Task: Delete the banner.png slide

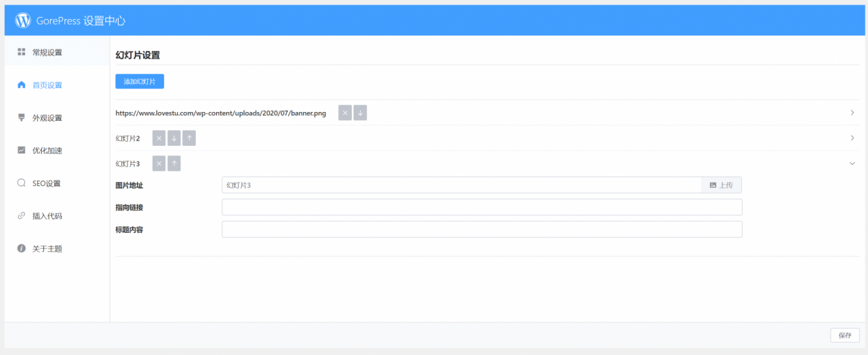Action: (345, 113)
